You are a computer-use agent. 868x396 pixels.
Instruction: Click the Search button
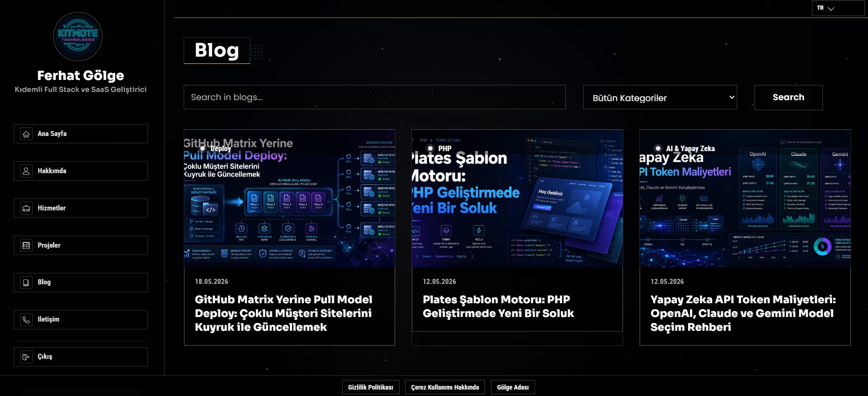tap(789, 97)
